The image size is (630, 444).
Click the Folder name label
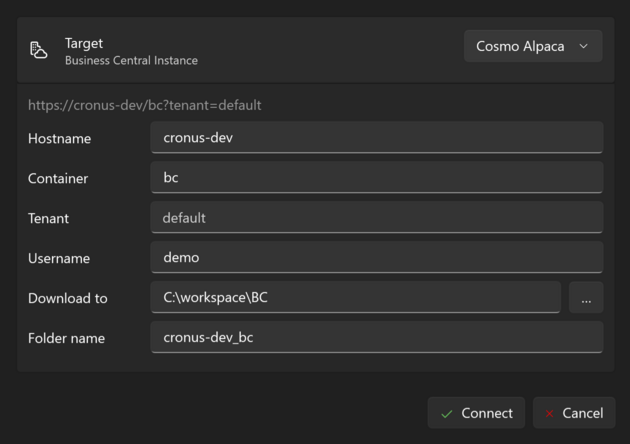click(66, 338)
